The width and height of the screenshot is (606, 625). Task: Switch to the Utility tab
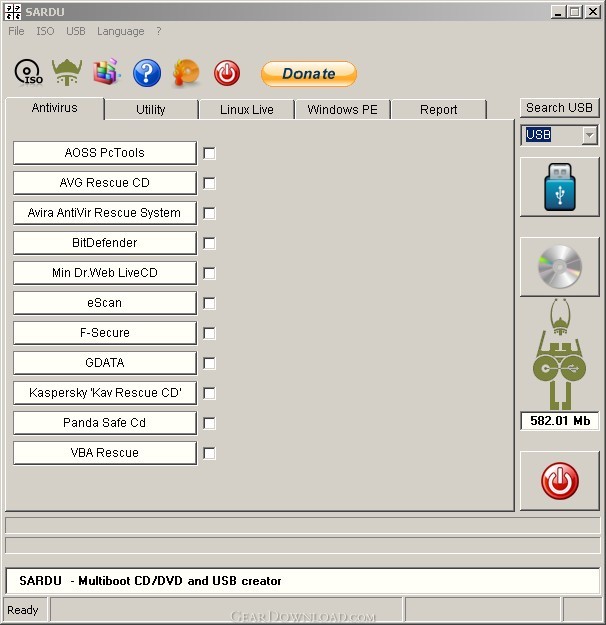point(151,110)
